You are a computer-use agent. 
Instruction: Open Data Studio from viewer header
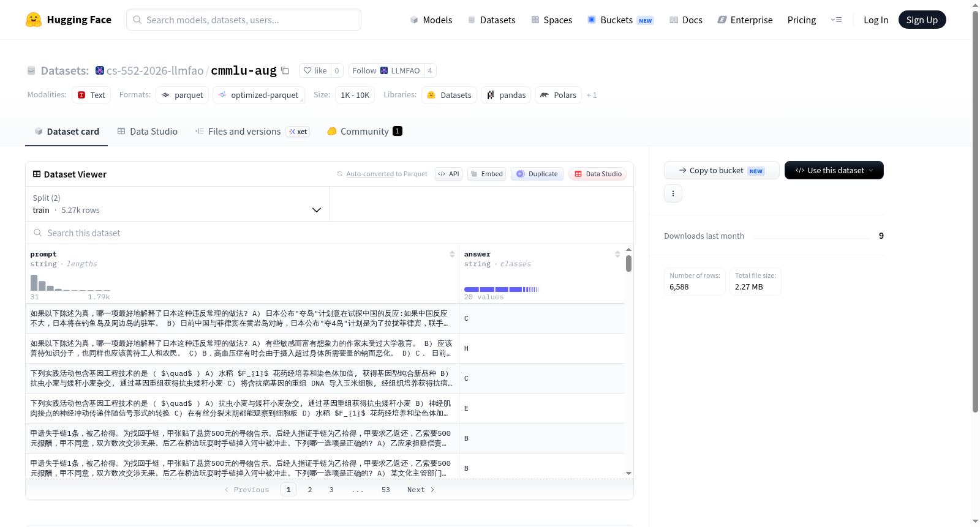(598, 174)
